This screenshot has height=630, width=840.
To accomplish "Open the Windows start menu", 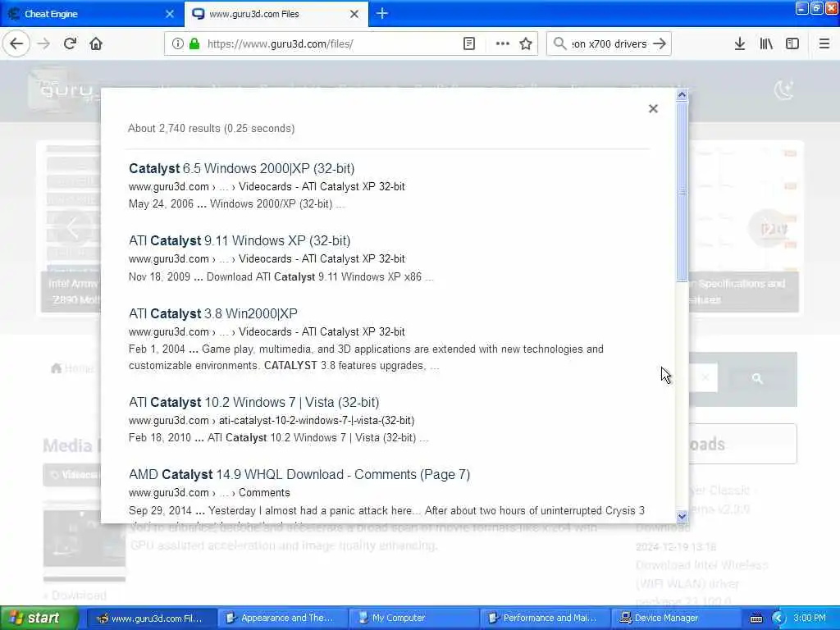I will pos(39,619).
